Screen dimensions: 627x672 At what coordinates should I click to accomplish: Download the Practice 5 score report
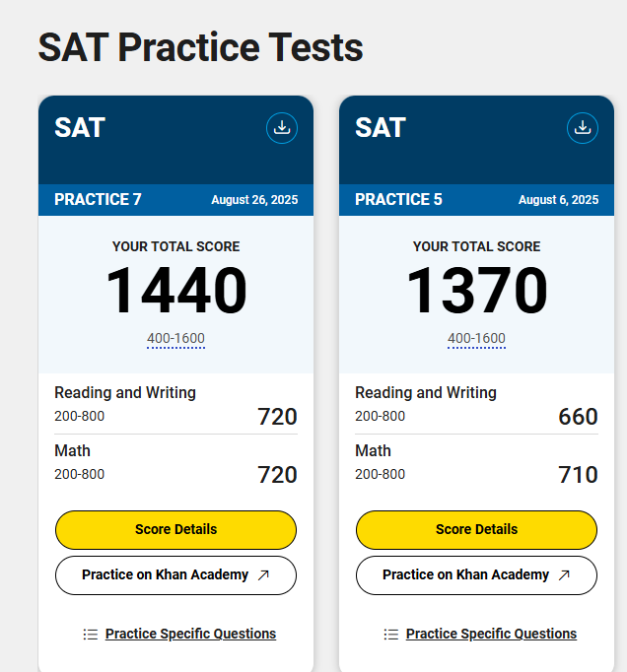[x=583, y=128]
